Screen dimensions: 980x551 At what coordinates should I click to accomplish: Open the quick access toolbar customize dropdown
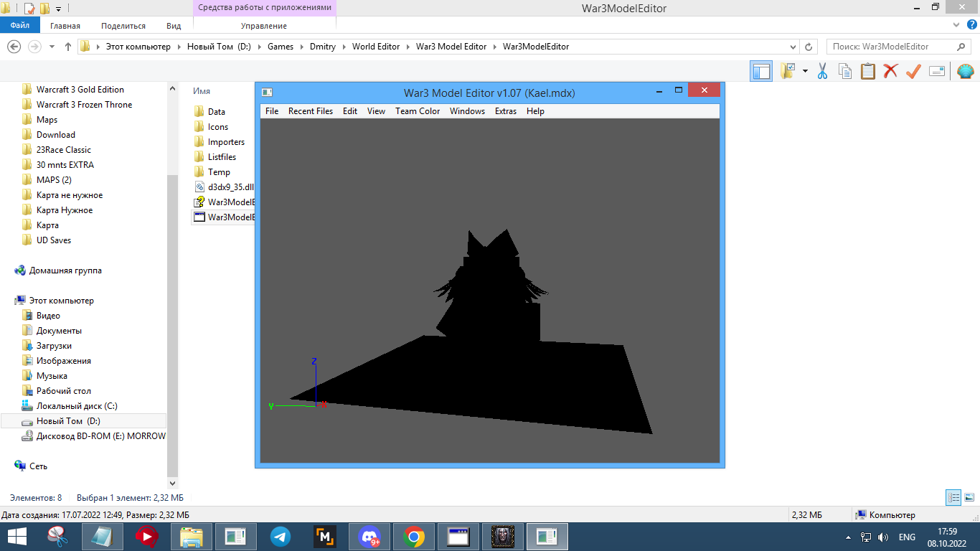coord(58,9)
